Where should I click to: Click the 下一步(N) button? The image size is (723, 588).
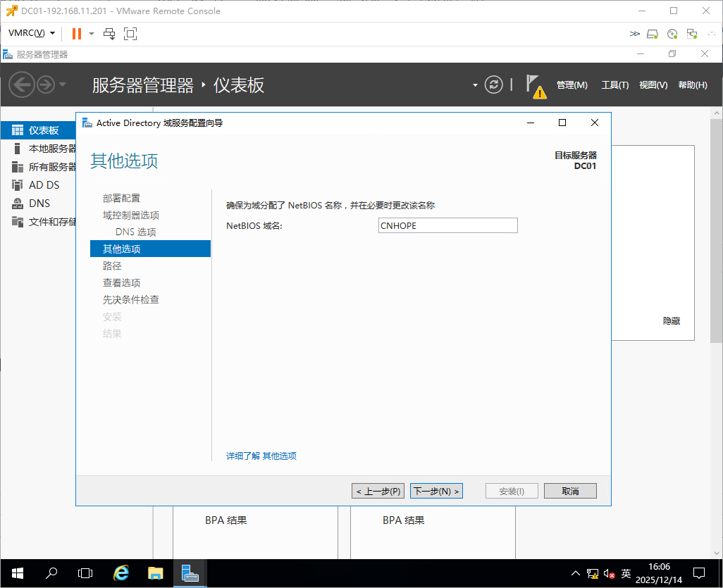pyautogui.click(x=436, y=492)
